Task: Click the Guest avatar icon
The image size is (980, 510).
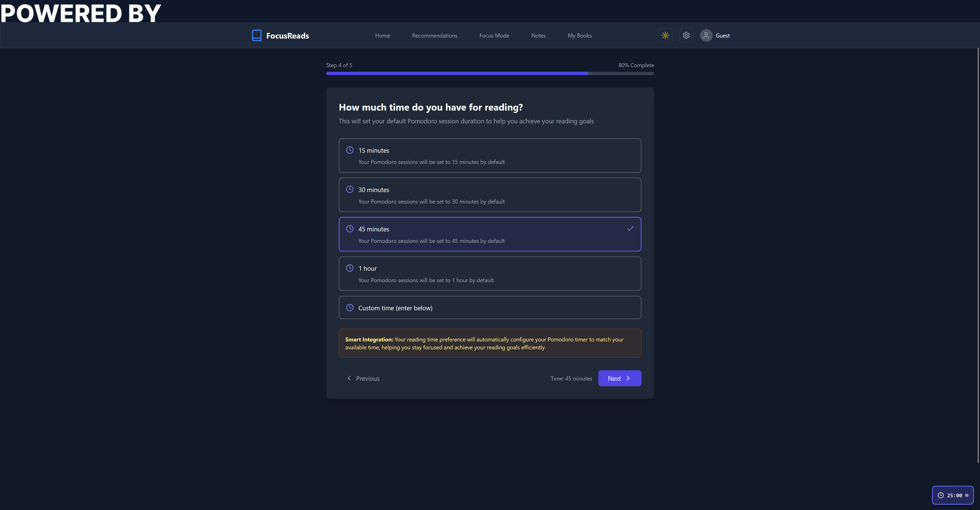Action: 706,35
